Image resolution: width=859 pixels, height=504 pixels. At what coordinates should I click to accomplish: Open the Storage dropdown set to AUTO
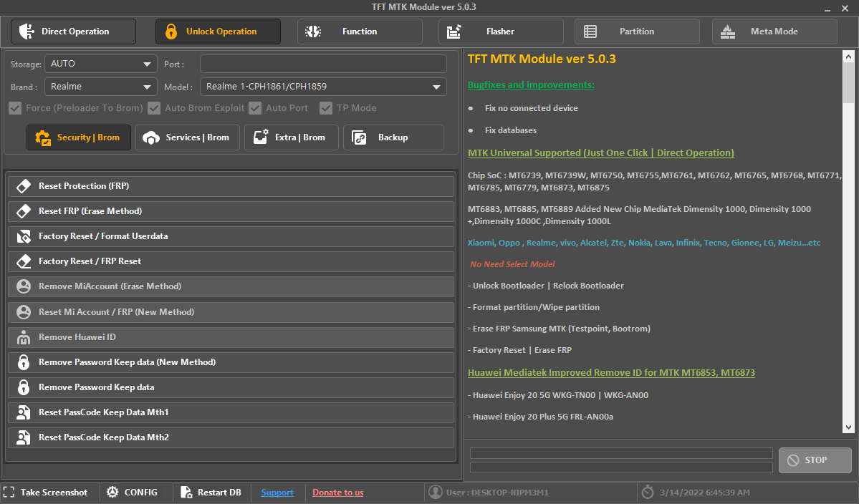[x=101, y=64]
